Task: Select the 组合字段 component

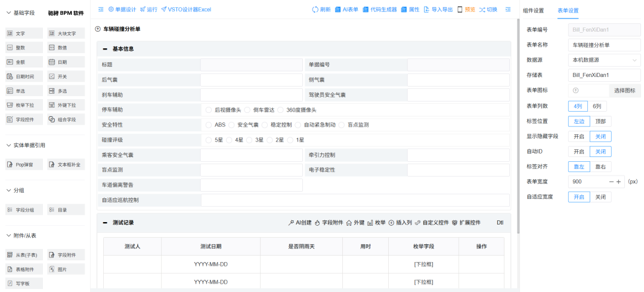Action: point(66,119)
